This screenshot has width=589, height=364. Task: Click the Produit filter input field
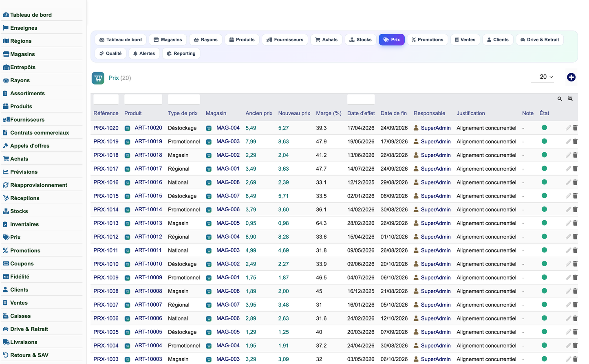[143, 99]
